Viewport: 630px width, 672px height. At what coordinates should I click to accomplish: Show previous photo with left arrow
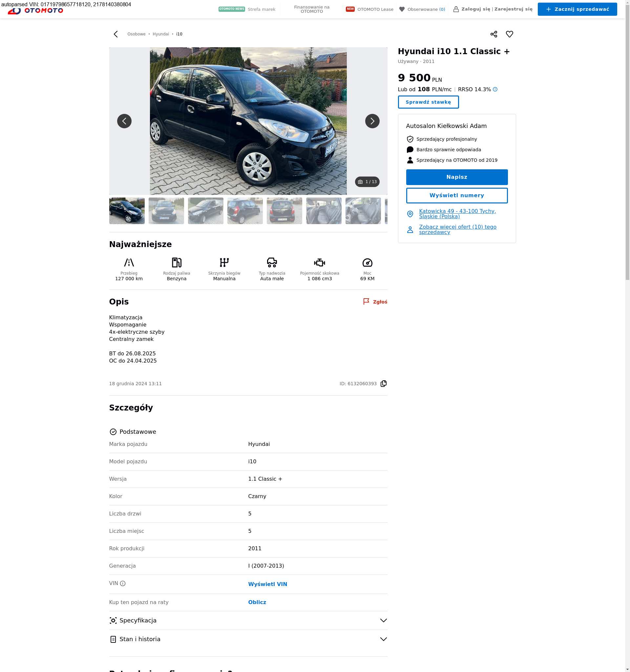pyautogui.click(x=124, y=121)
